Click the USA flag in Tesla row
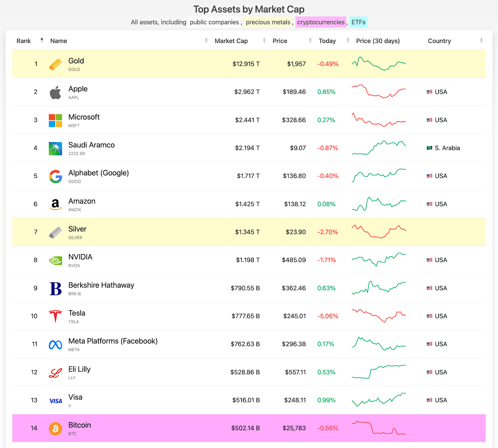498x448 pixels. pos(430,316)
